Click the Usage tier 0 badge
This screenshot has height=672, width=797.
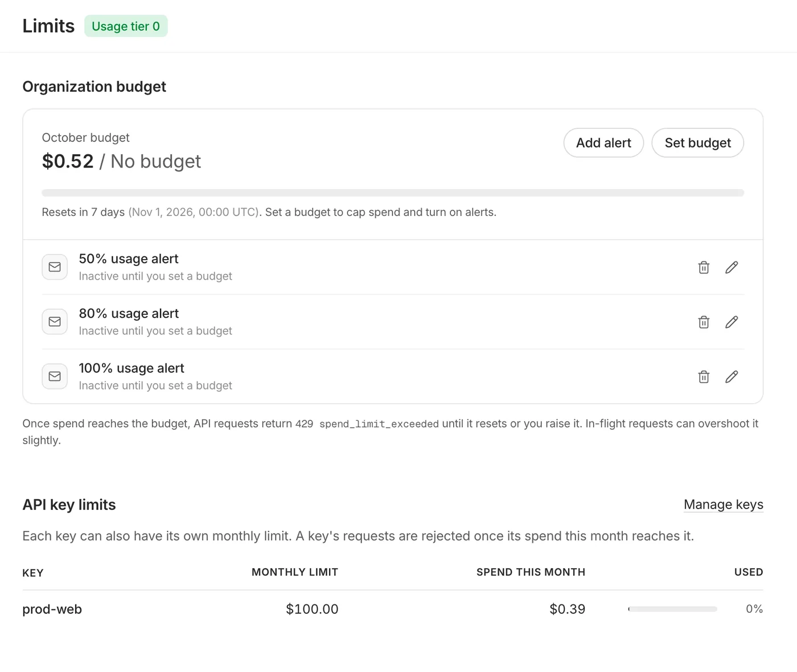point(126,26)
